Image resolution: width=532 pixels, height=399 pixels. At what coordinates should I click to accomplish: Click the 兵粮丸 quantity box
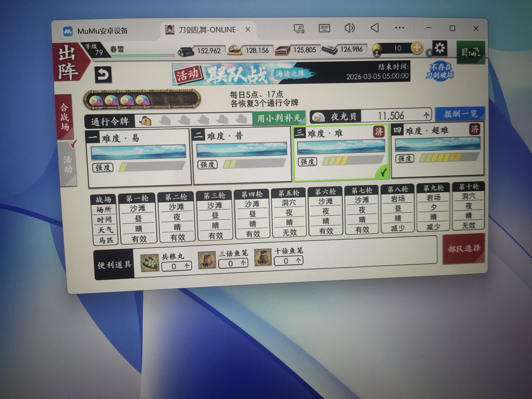176,266
